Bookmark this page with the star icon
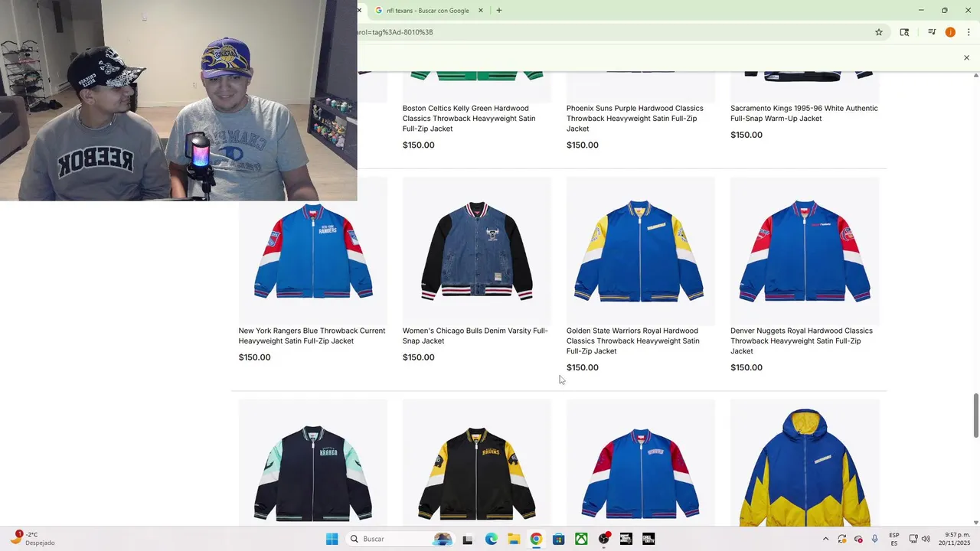Image resolution: width=980 pixels, height=551 pixels. [879, 32]
